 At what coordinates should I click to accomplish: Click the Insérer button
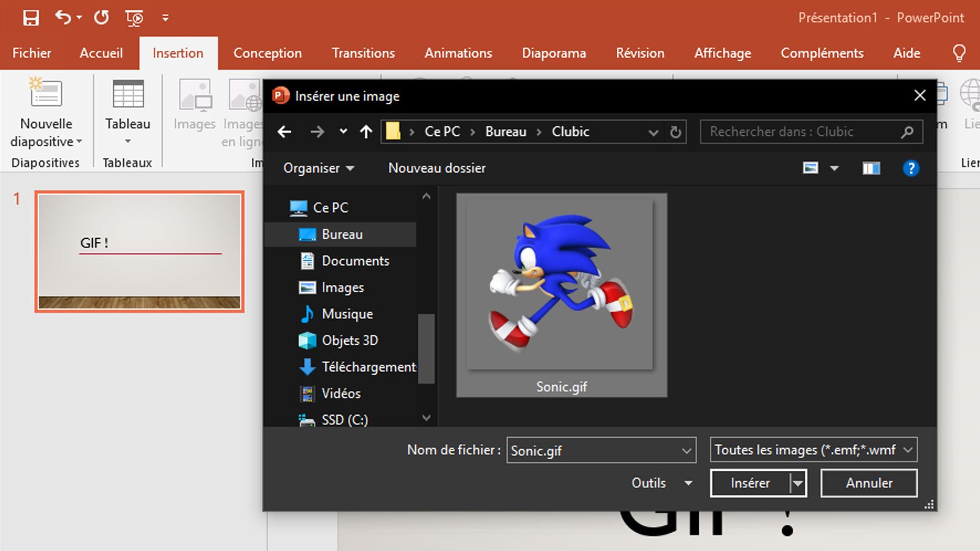[750, 483]
